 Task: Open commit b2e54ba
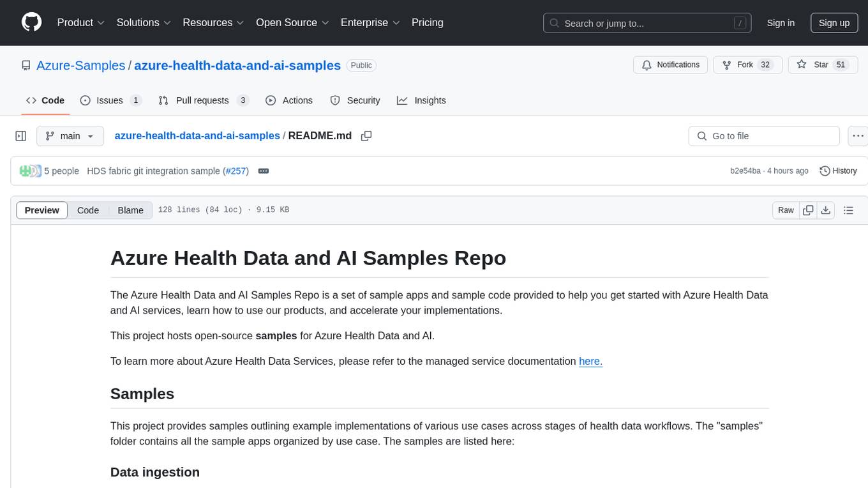click(745, 171)
